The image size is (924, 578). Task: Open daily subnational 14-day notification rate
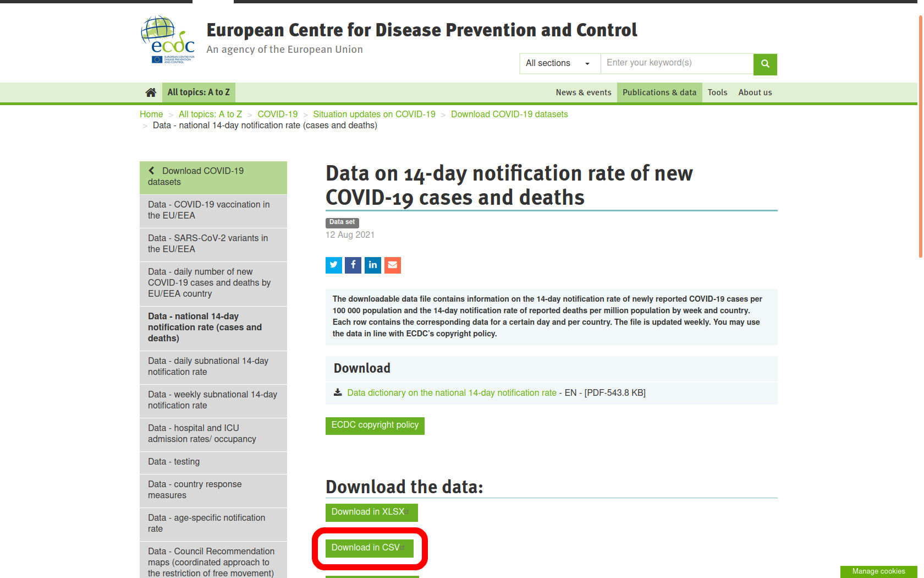click(213, 367)
